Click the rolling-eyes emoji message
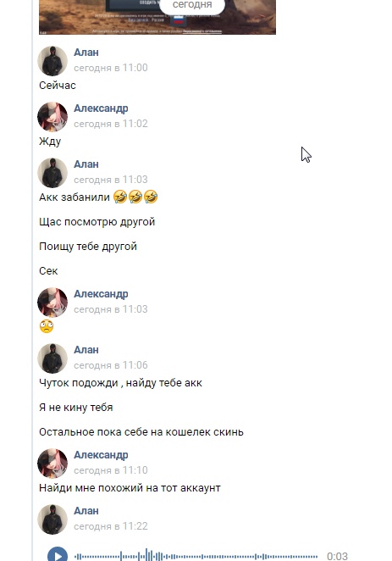The height and width of the screenshot is (561, 392). (47, 326)
